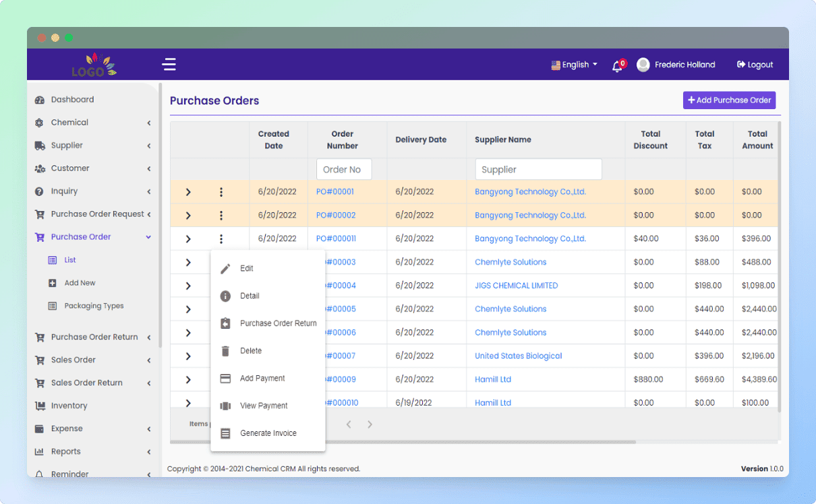The width and height of the screenshot is (816, 504).
Task: Open order link PO#00001
Action: point(335,192)
